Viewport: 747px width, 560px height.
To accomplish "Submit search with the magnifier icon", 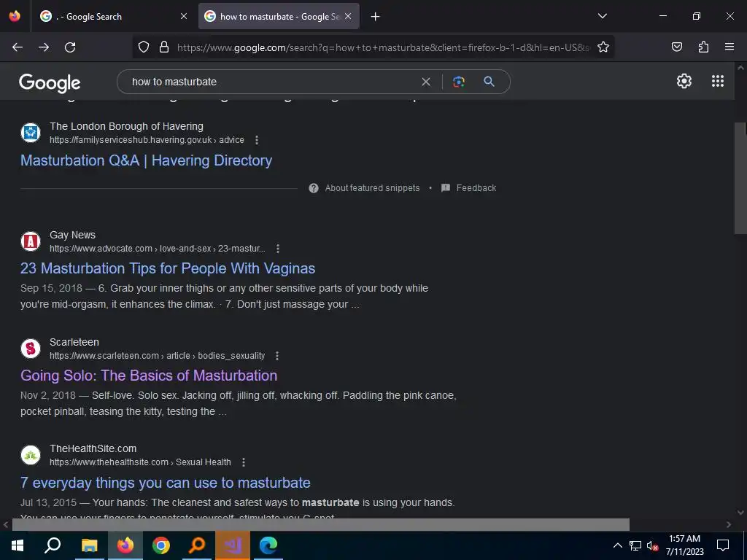I will click(x=489, y=82).
